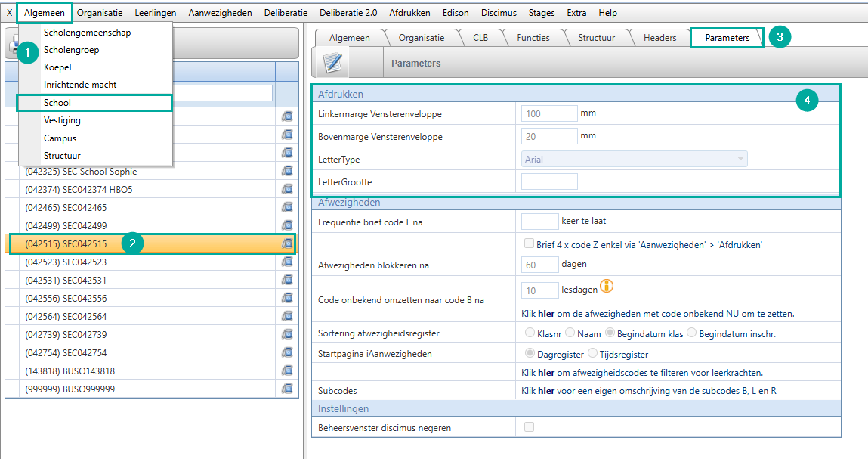Click Bovenmarge Vensterenveloppe input field
The width and height of the screenshot is (868, 459).
tap(549, 136)
